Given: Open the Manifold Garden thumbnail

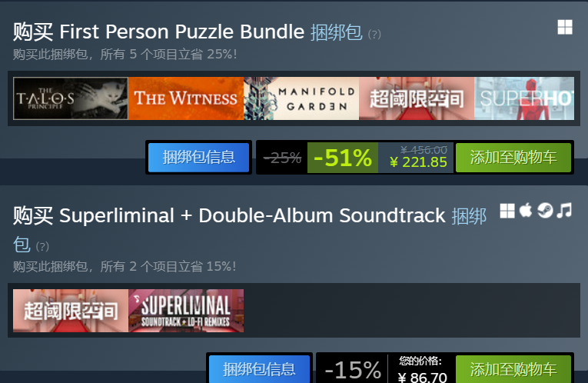Looking at the screenshot, I should pos(301,98).
